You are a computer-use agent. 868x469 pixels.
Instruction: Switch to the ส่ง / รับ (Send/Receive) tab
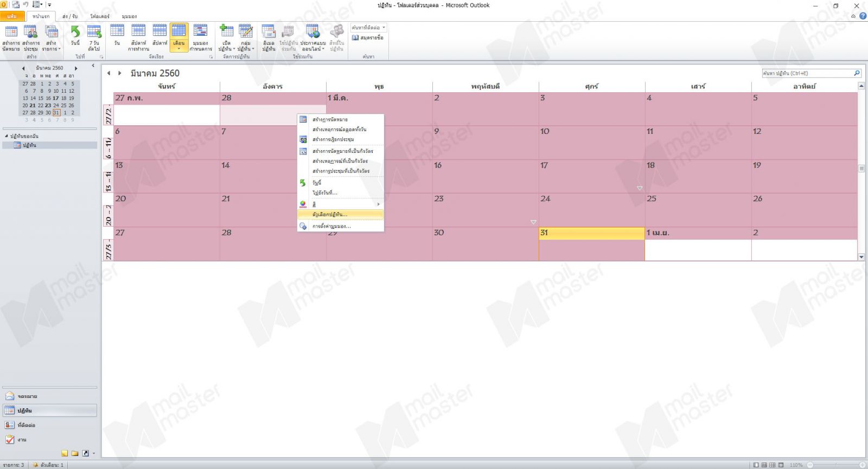point(70,16)
